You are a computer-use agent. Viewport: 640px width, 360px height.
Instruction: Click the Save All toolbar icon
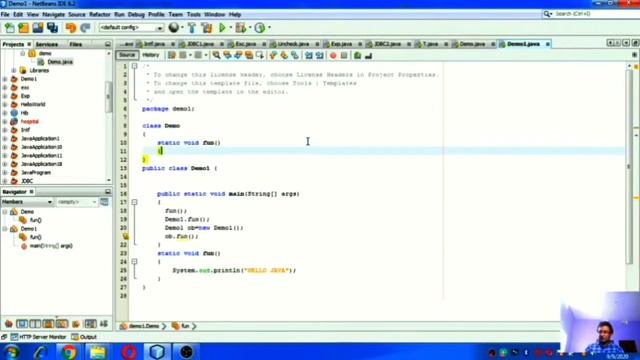[52, 28]
